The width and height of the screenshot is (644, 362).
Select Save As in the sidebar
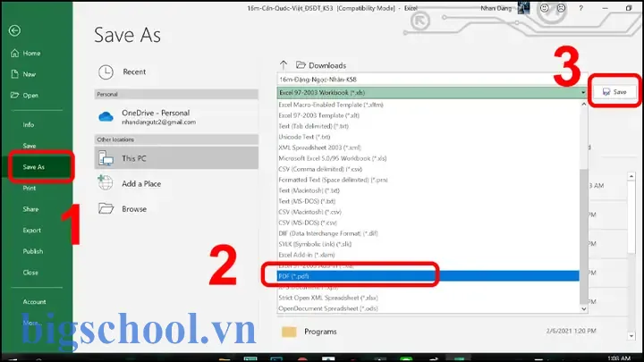[x=34, y=167]
